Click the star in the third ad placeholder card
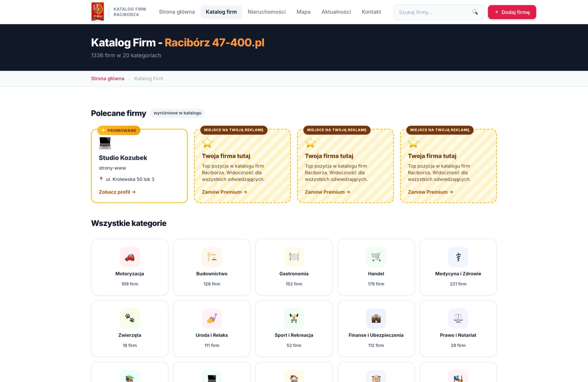588x382 pixels. (x=413, y=143)
